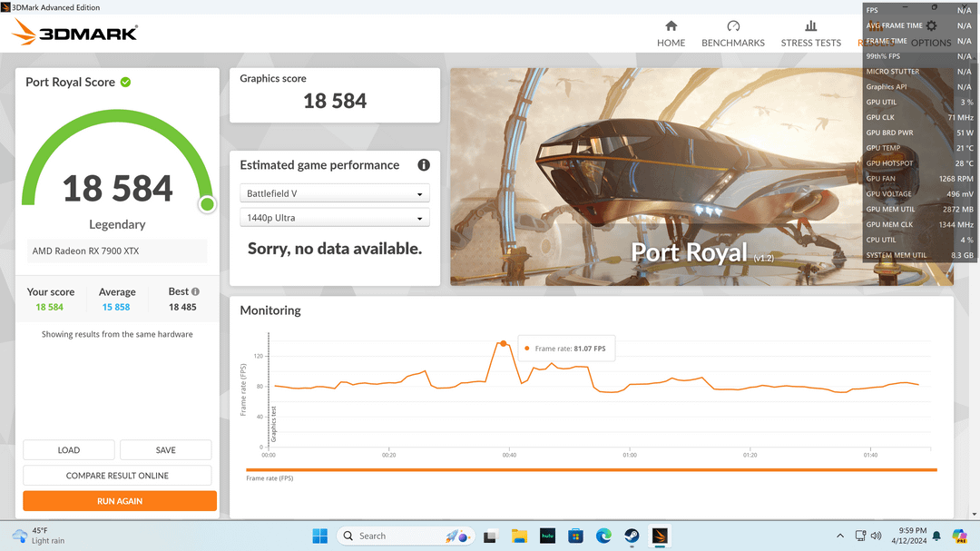This screenshot has width=980, height=551.
Task: Show hidden system tray icons
Action: pos(840,536)
